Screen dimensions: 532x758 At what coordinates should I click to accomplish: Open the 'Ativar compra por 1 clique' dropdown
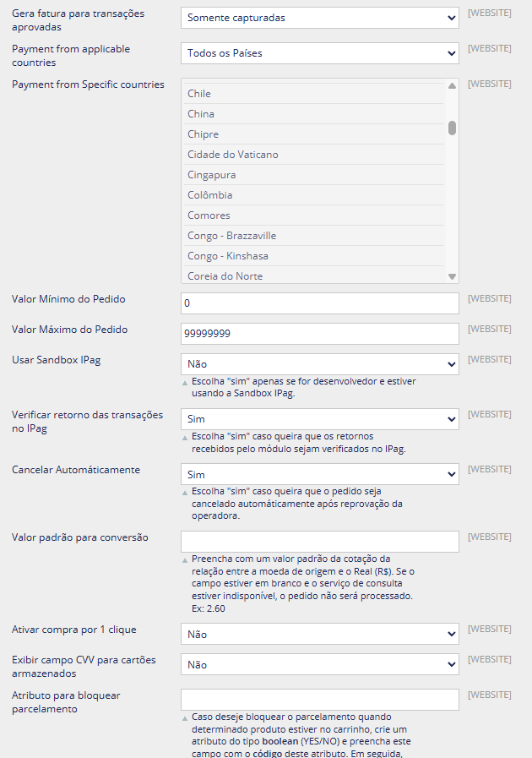tap(319, 635)
